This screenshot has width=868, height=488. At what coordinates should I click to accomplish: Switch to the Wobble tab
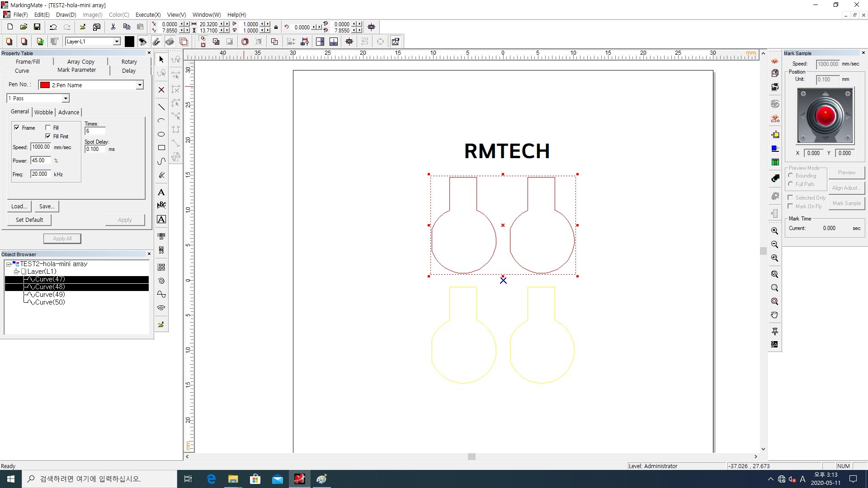point(43,112)
